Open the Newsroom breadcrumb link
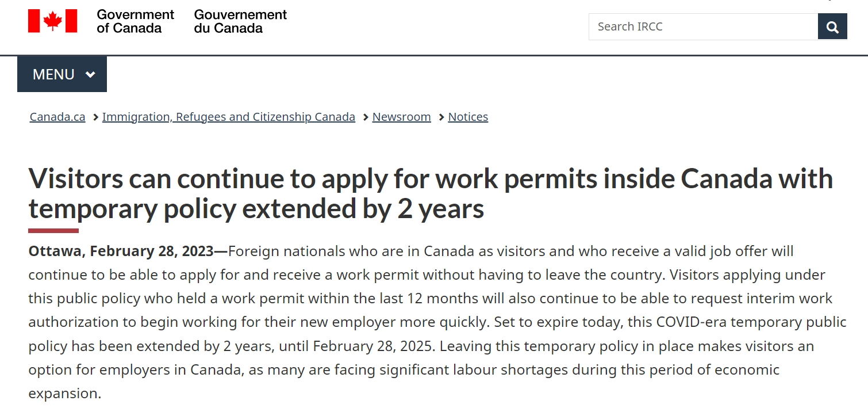Viewport: 868px width, 408px height. (402, 117)
